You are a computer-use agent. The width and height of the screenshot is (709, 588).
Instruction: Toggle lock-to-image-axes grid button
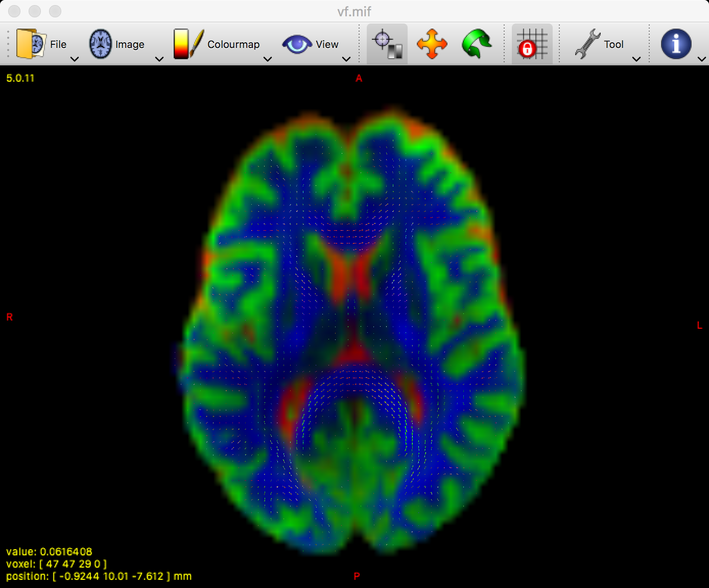click(532, 44)
